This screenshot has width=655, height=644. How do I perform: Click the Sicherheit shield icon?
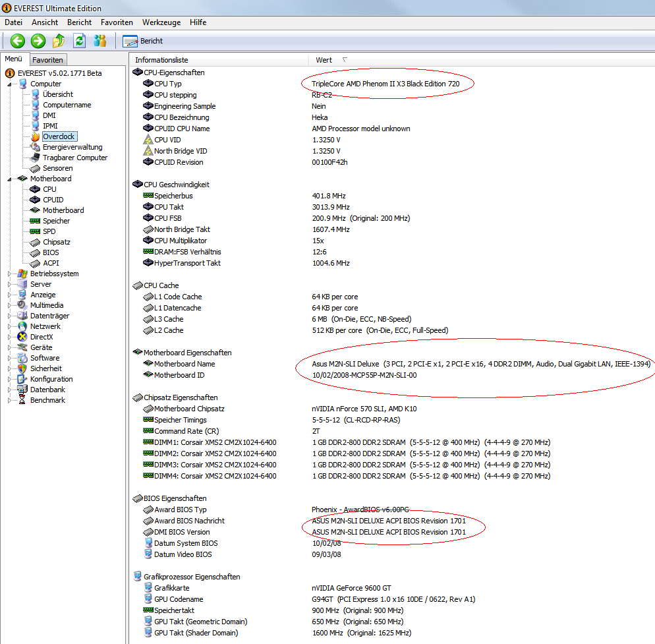click(x=22, y=368)
